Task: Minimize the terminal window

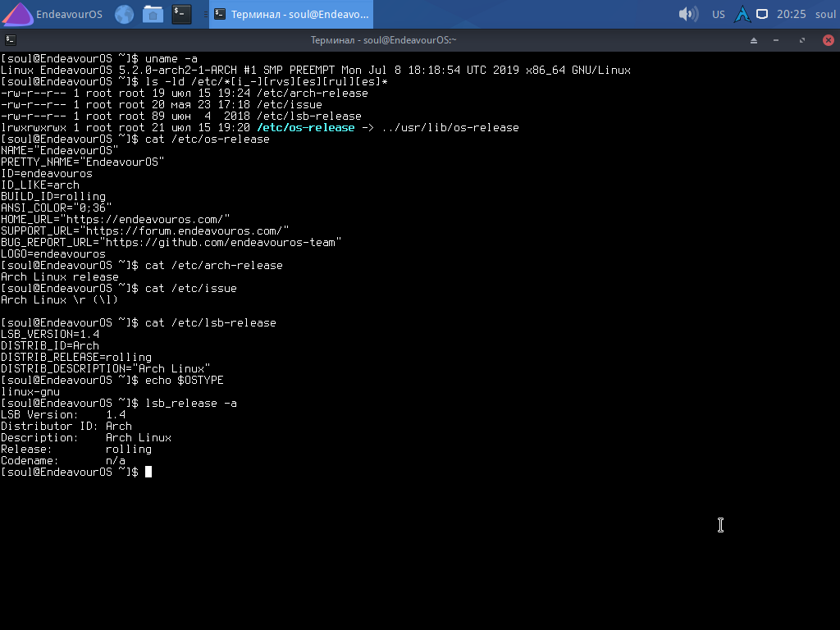Action: 776,40
